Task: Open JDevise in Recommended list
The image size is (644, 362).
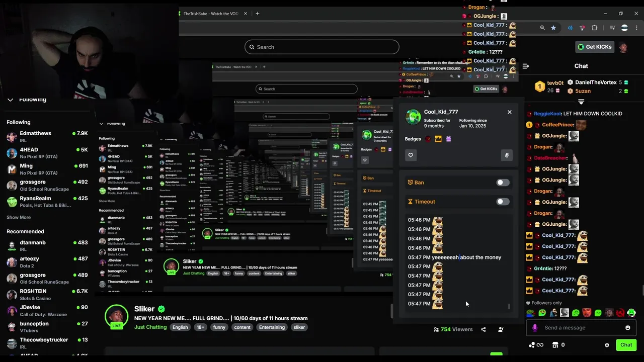Action: point(47,310)
